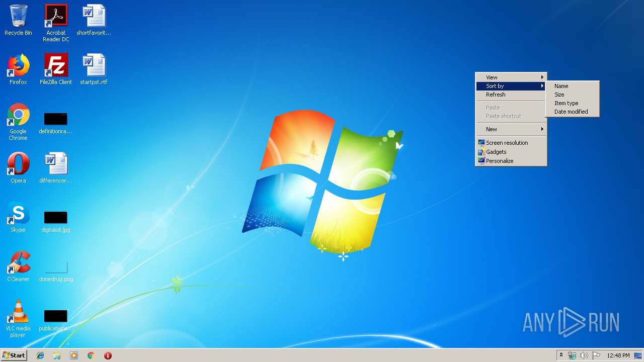Open the Skype desktop shortcut
Screen dimensions: 644x362
(18, 217)
